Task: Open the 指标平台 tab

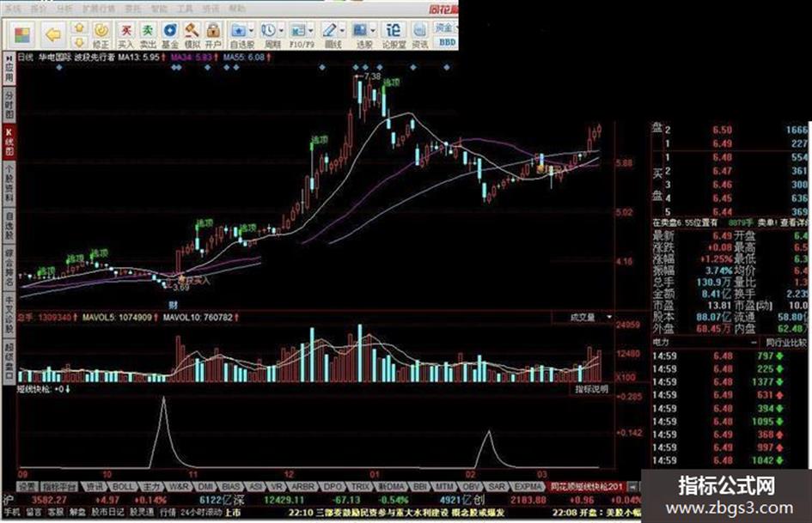Action: (x=59, y=487)
